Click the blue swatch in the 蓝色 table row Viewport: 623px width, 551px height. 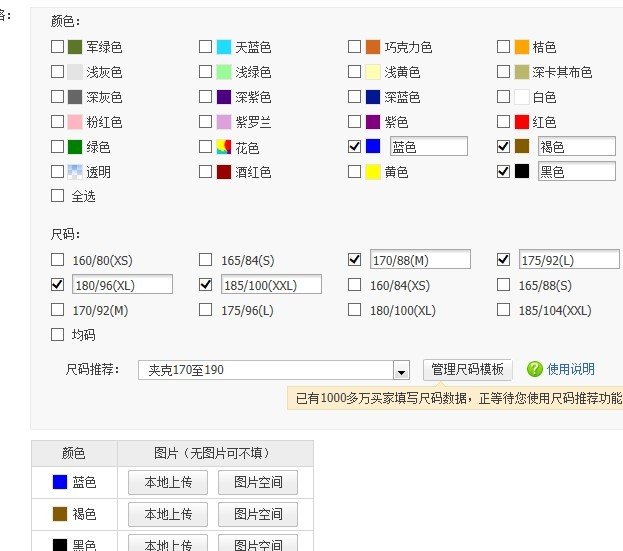(x=60, y=483)
